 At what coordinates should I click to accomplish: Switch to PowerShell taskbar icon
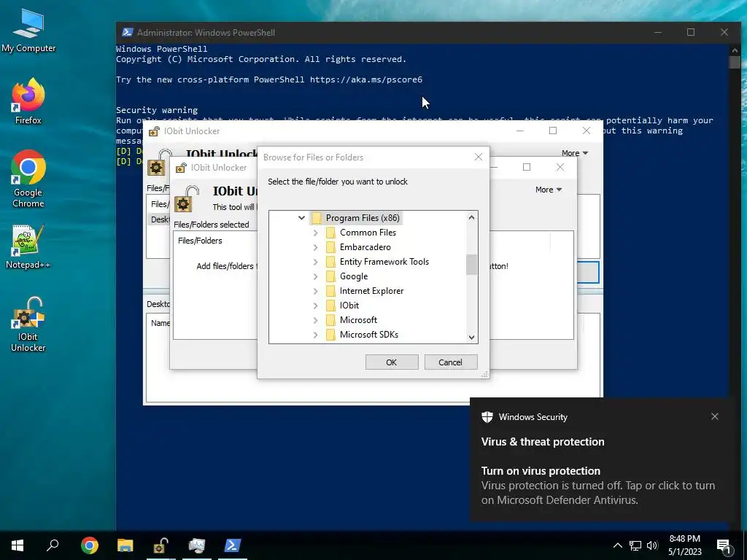[x=233, y=545]
